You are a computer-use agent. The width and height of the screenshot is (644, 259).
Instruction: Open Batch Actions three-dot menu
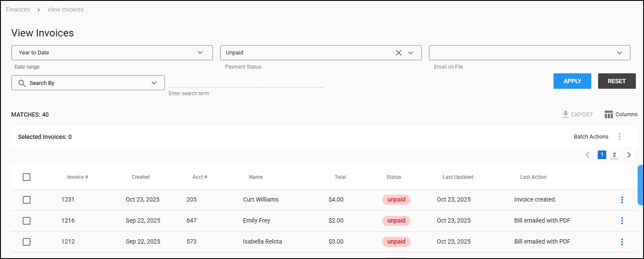pos(620,137)
